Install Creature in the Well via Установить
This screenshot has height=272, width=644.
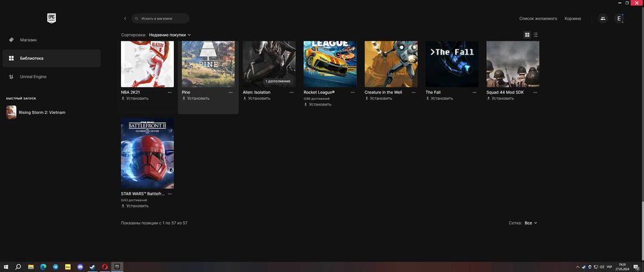[x=379, y=99]
